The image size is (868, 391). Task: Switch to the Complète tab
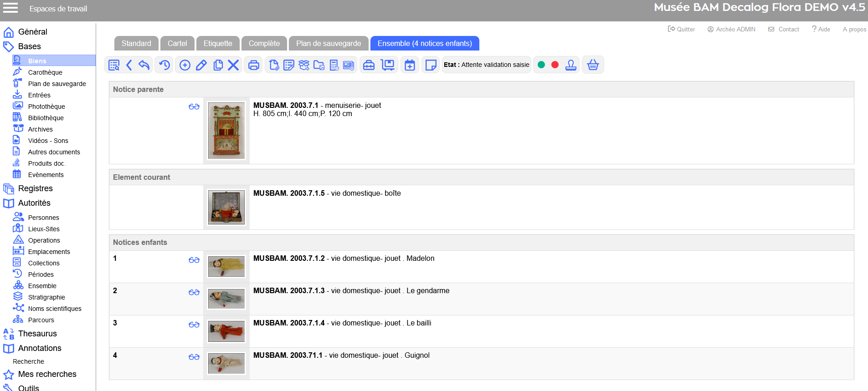264,43
